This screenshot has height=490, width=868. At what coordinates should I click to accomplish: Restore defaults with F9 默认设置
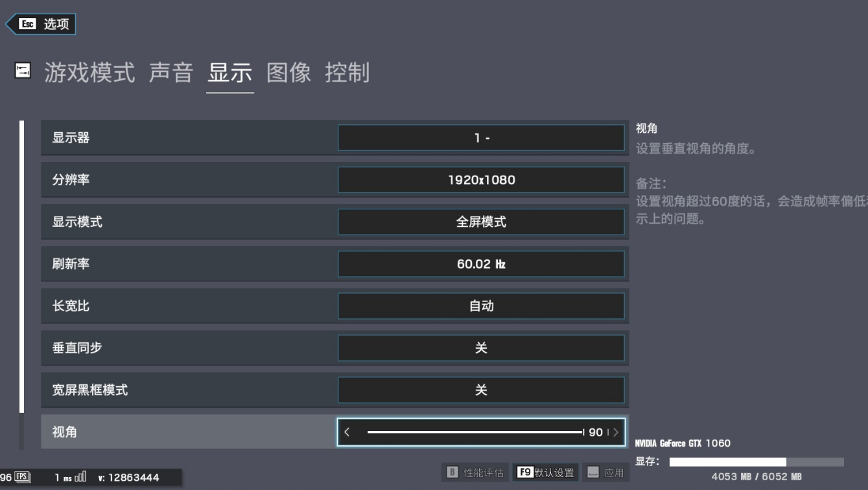[x=546, y=472]
